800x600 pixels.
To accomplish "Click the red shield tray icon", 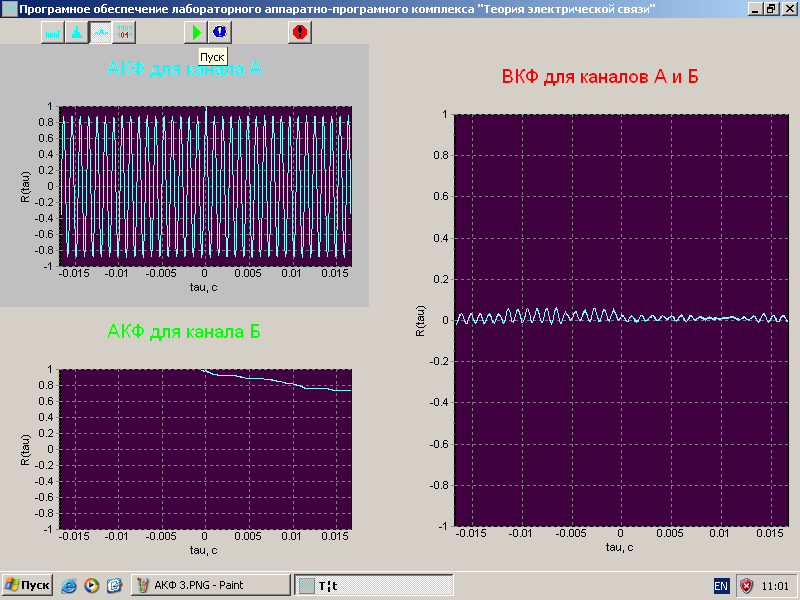I will (x=746, y=586).
